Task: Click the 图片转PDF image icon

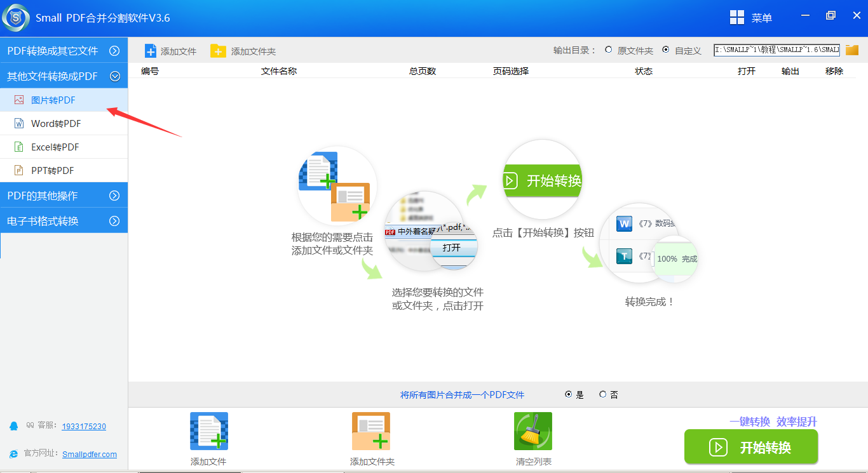Action: 19,100
